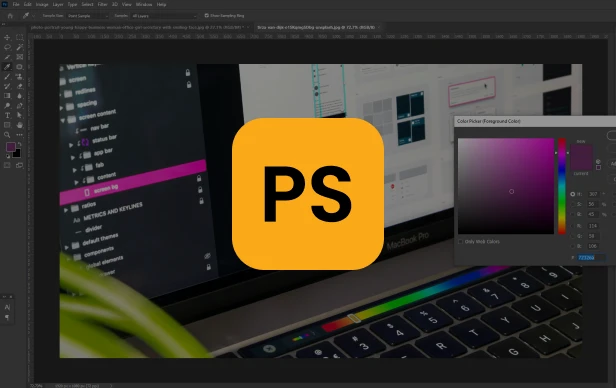Screen dimensions: 616x388
Task: Select the H hue radio button
Action: 573,194
